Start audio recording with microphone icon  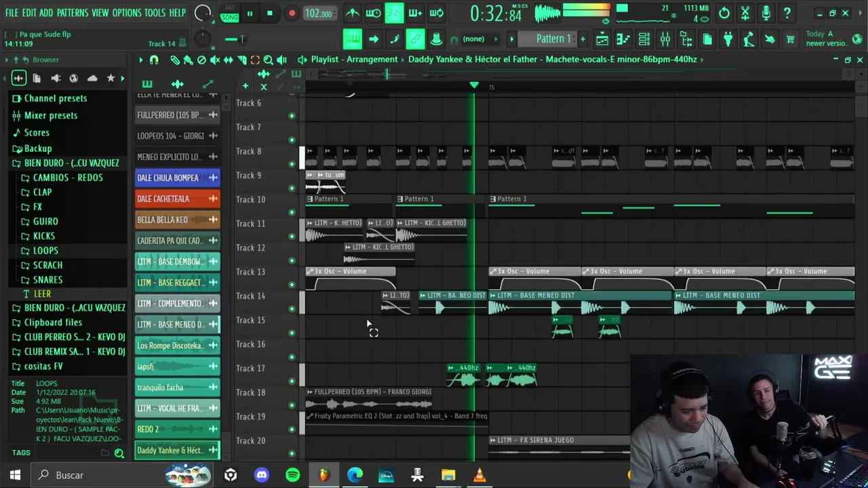pyautogui.click(x=766, y=13)
